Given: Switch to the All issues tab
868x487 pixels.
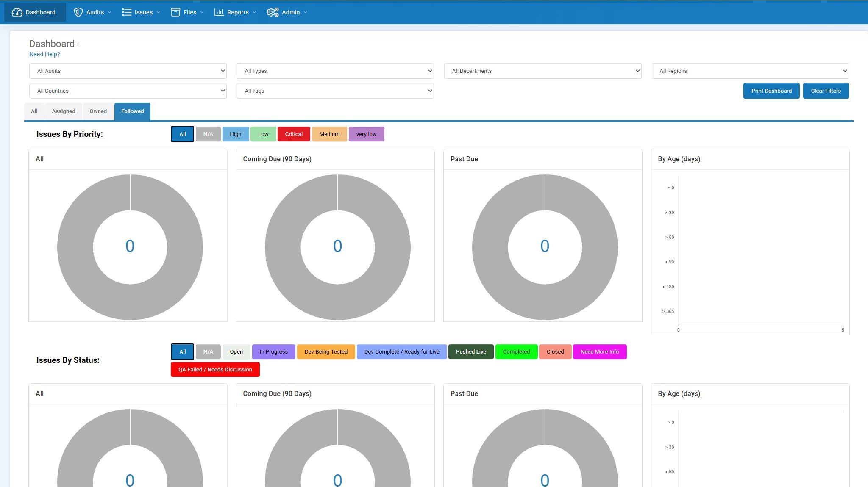Looking at the screenshot, I should click(x=34, y=111).
